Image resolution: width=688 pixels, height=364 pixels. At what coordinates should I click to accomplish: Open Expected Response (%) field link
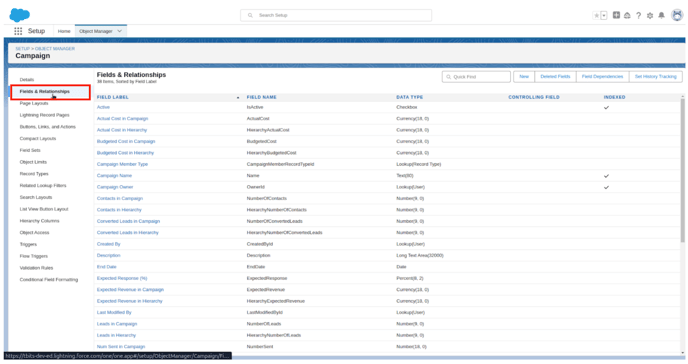point(122,278)
